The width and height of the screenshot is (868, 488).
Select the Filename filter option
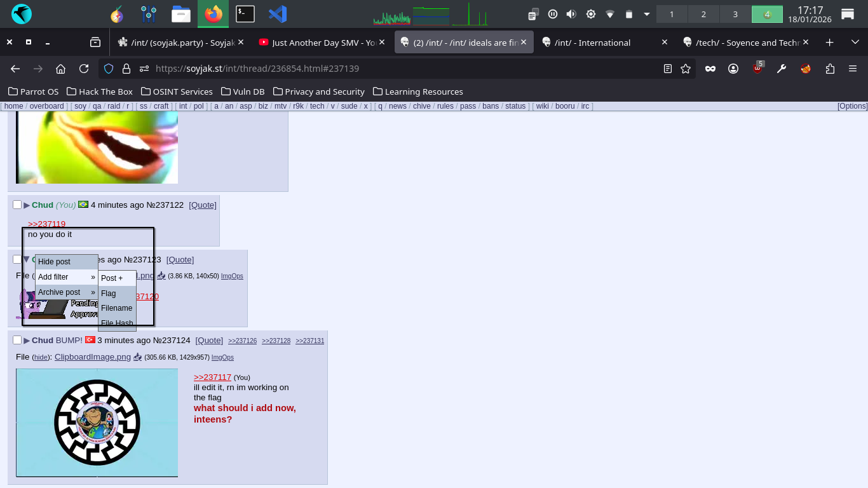point(117,308)
